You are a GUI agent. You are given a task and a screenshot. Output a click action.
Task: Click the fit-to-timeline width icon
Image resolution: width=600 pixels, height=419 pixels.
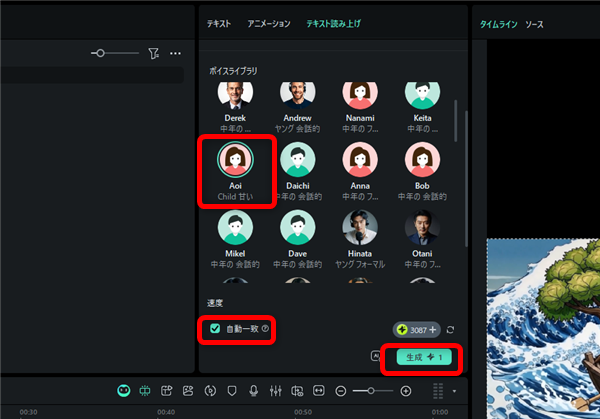(x=319, y=390)
